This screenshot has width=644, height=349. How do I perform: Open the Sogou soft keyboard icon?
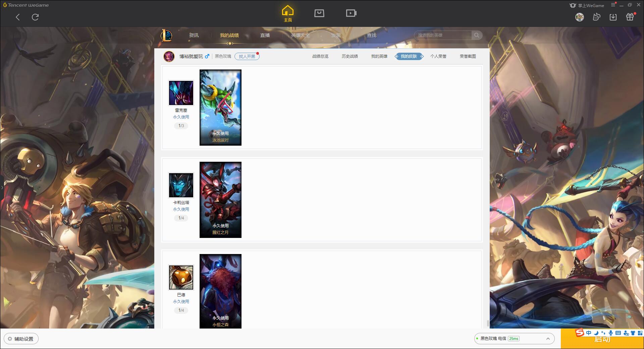pos(618,333)
